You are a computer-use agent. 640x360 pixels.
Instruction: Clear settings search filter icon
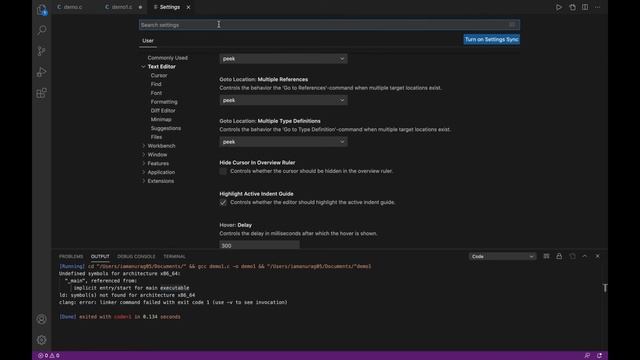coord(512,25)
